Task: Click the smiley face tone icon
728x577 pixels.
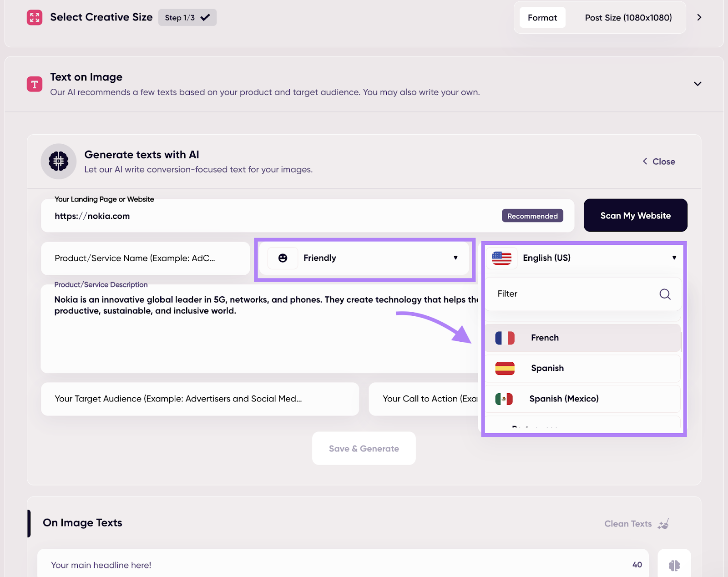Action: (x=283, y=258)
